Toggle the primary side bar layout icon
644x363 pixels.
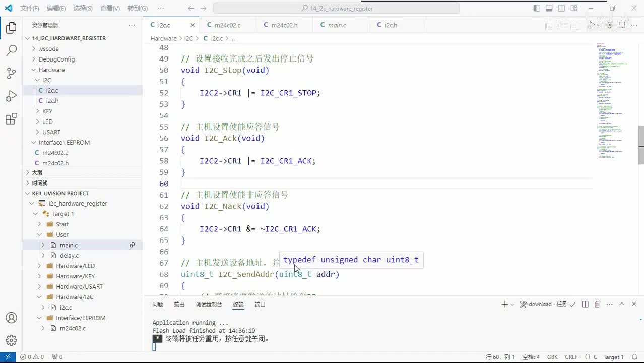coord(537,8)
